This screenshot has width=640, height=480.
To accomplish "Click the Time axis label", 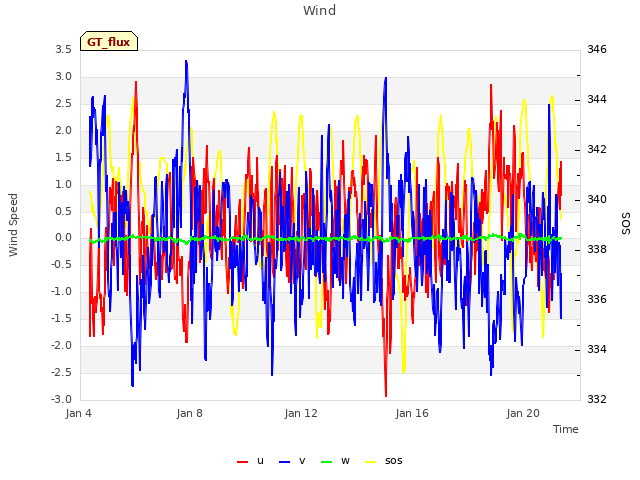I will point(566,429).
